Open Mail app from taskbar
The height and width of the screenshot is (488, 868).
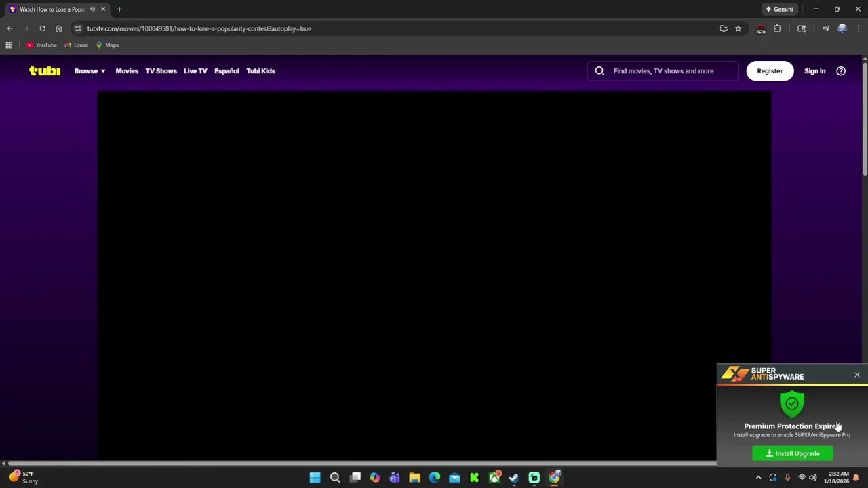[x=454, y=478]
